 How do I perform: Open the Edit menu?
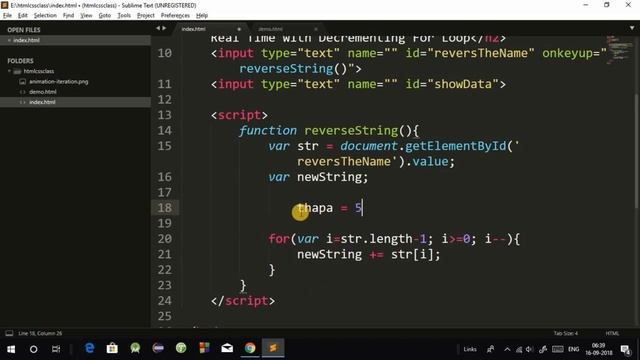(x=23, y=16)
